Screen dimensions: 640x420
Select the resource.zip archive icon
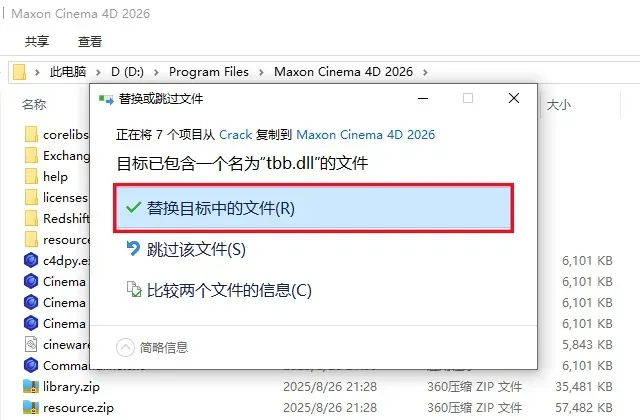click(31, 407)
